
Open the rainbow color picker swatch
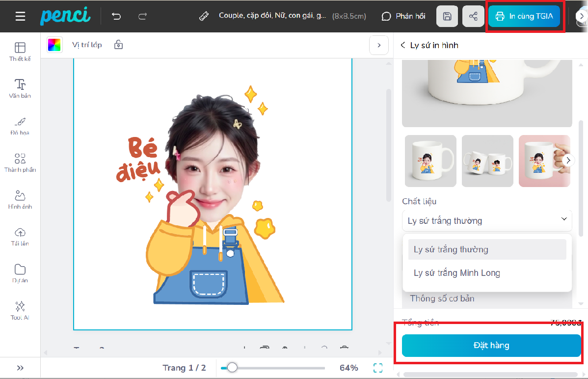coord(54,45)
